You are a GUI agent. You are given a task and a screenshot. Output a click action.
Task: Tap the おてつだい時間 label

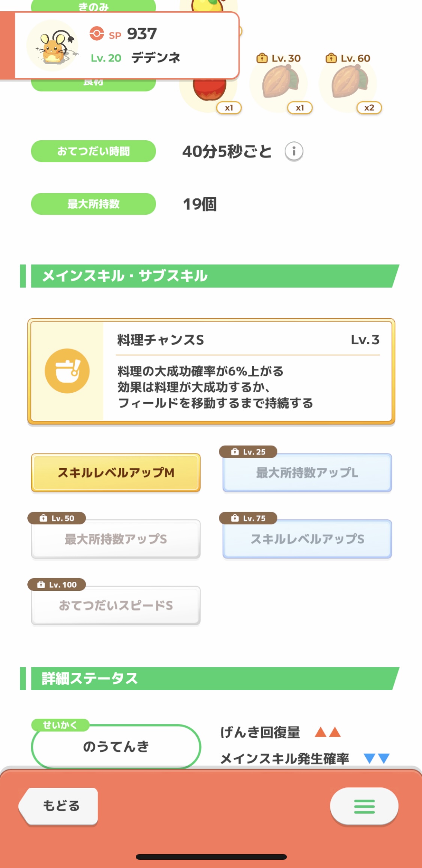tap(93, 151)
